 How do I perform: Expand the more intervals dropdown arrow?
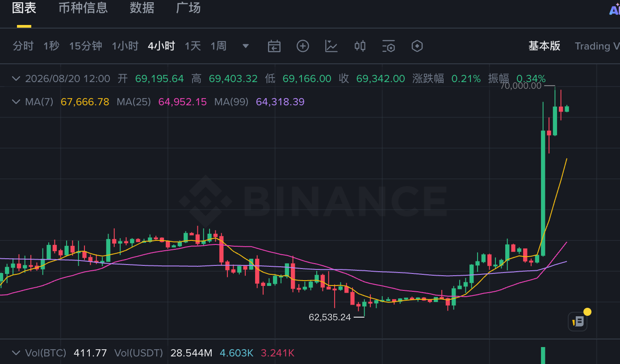point(246,46)
